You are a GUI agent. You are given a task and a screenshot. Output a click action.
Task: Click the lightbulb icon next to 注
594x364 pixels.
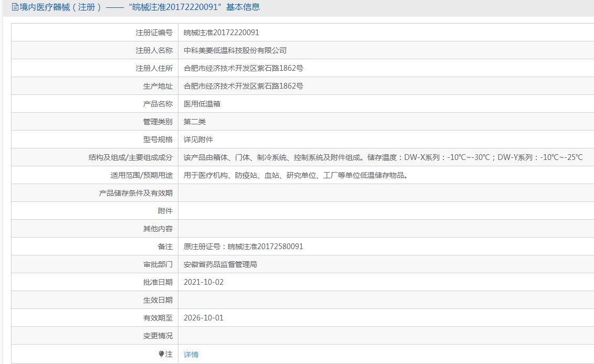click(x=162, y=354)
